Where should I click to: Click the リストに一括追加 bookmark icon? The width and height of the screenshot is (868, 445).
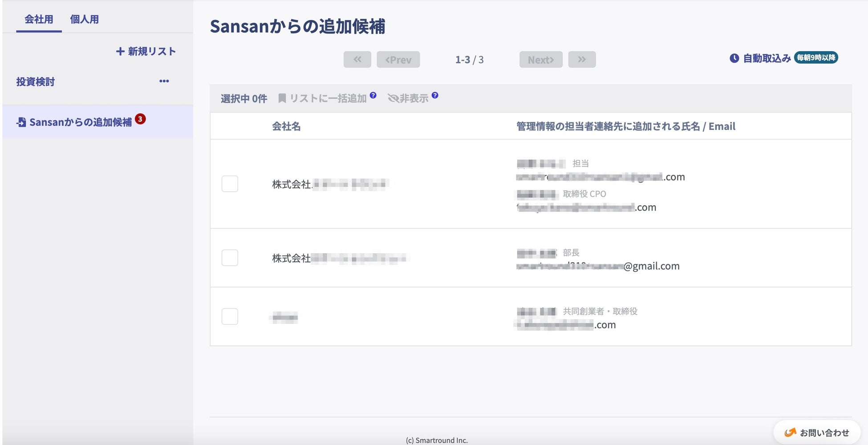click(282, 98)
